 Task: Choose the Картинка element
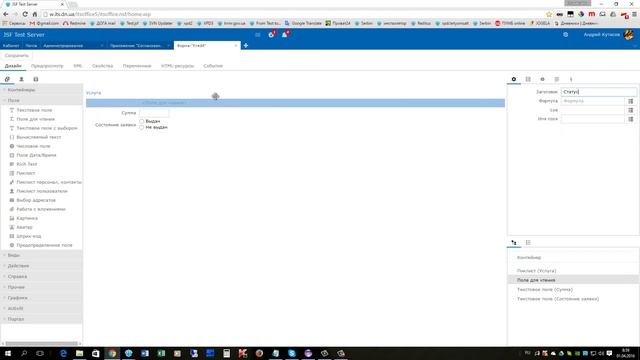pyautogui.click(x=27, y=218)
